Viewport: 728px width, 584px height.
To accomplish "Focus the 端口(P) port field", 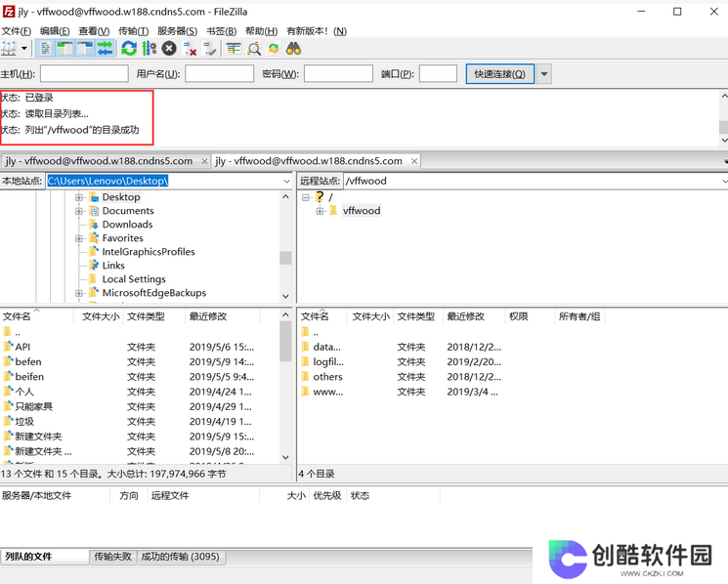I will [x=439, y=74].
